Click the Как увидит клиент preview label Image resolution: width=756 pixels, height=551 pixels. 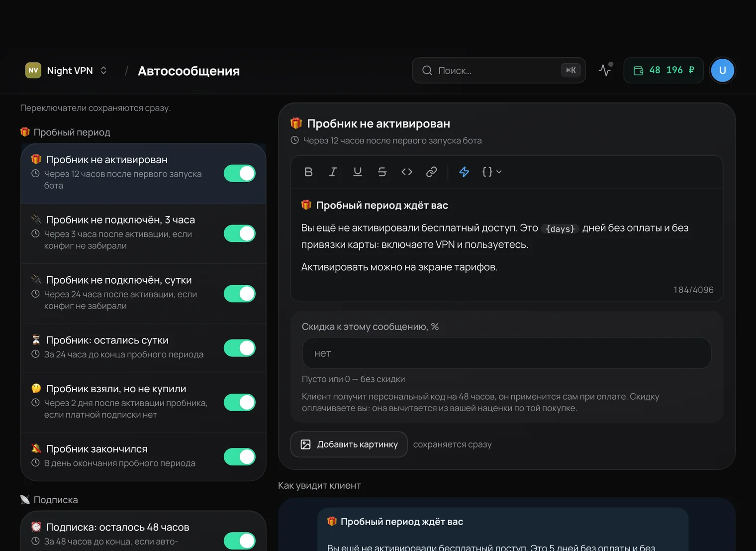tap(319, 485)
